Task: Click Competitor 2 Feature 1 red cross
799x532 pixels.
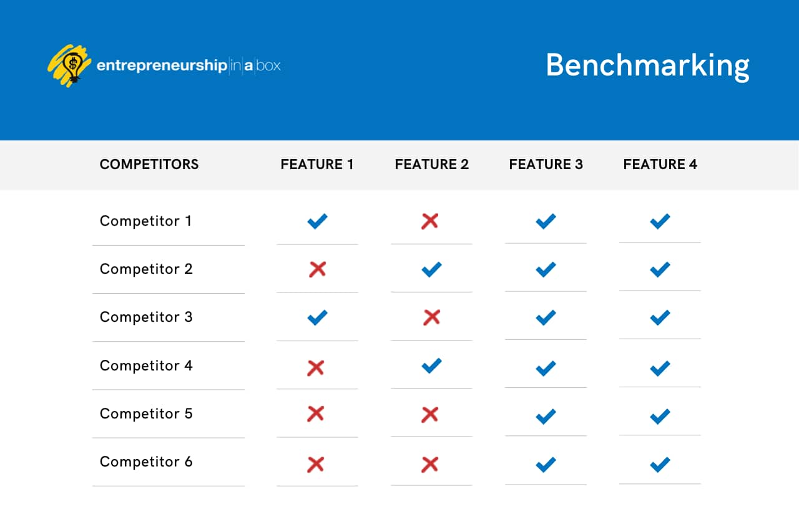Action: coord(317,269)
